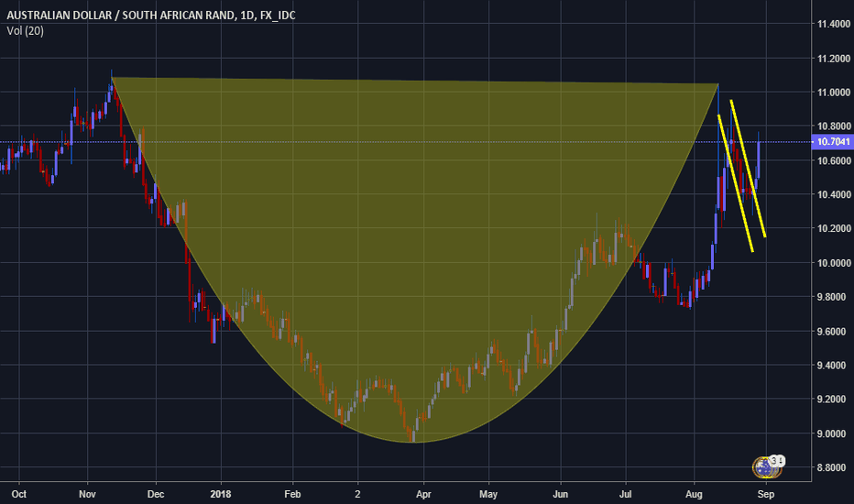Click the "10.2000" price axis label
Image resolution: width=854 pixels, height=504 pixels.
click(833, 228)
